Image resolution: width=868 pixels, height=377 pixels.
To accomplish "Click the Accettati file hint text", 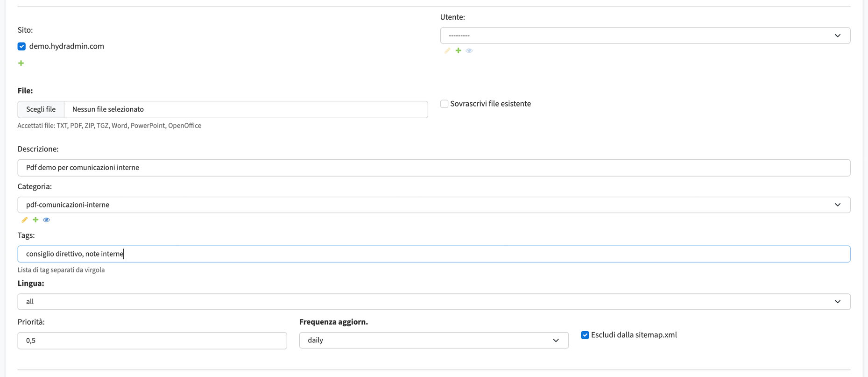I will click(x=109, y=126).
